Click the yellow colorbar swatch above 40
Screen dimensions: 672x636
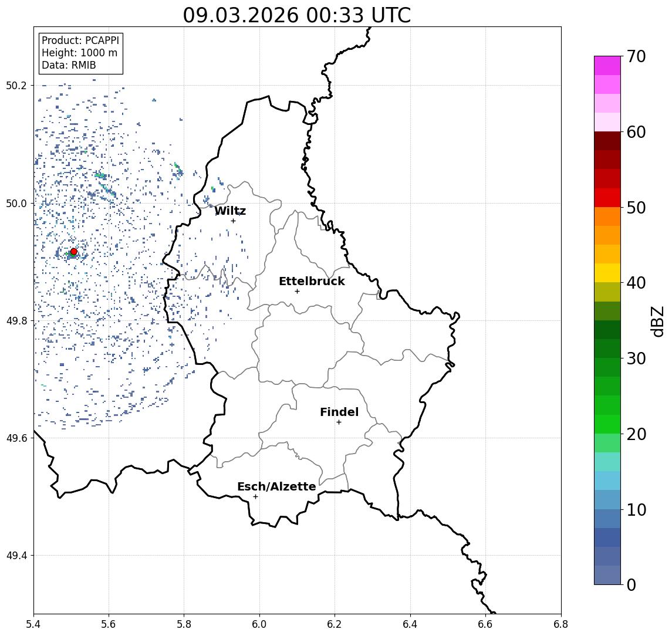tap(607, 273)
